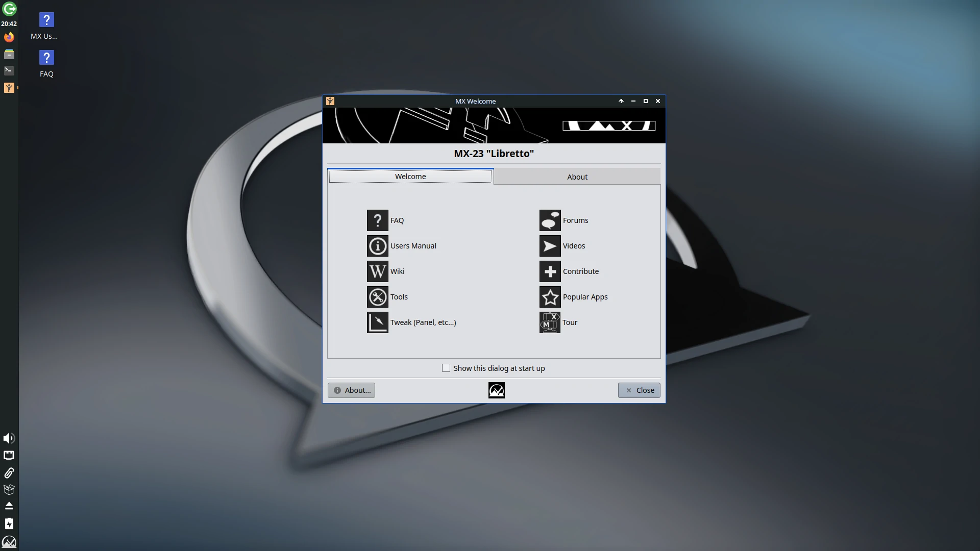The height and width of the screenshot is (551, 980).
Task: Enable Show this dialog at start up
Action: point(446,368)
